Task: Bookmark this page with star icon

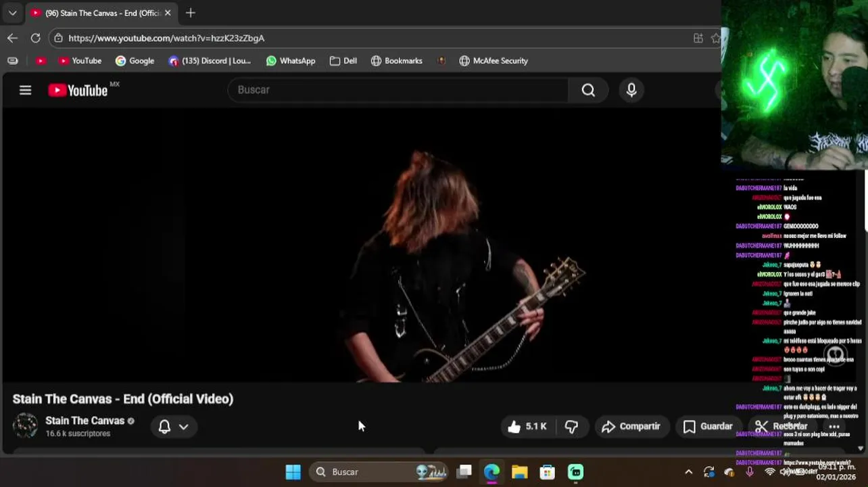Action: point(716,38)
